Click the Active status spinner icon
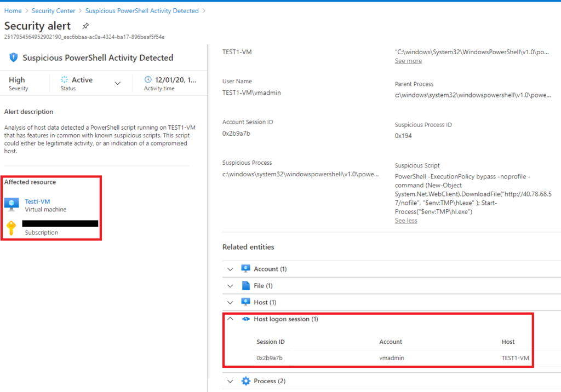The image size is (561, 392). click(x=65, y=79)
